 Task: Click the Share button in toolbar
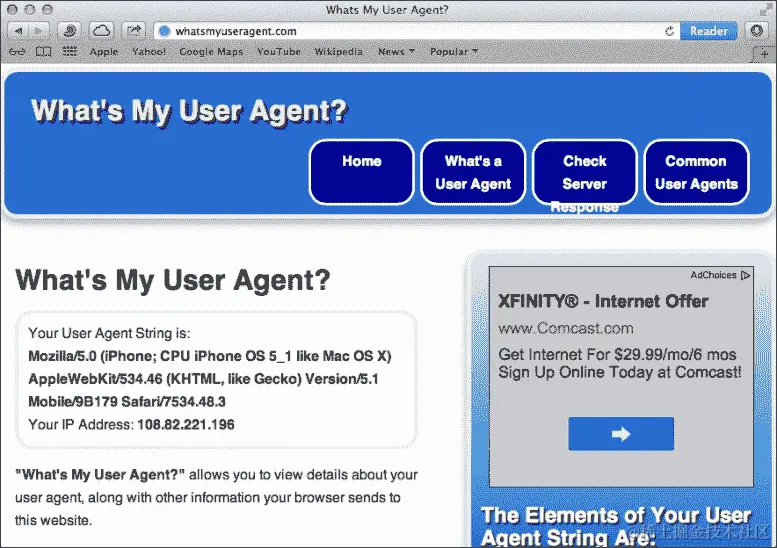pos(134,31)
